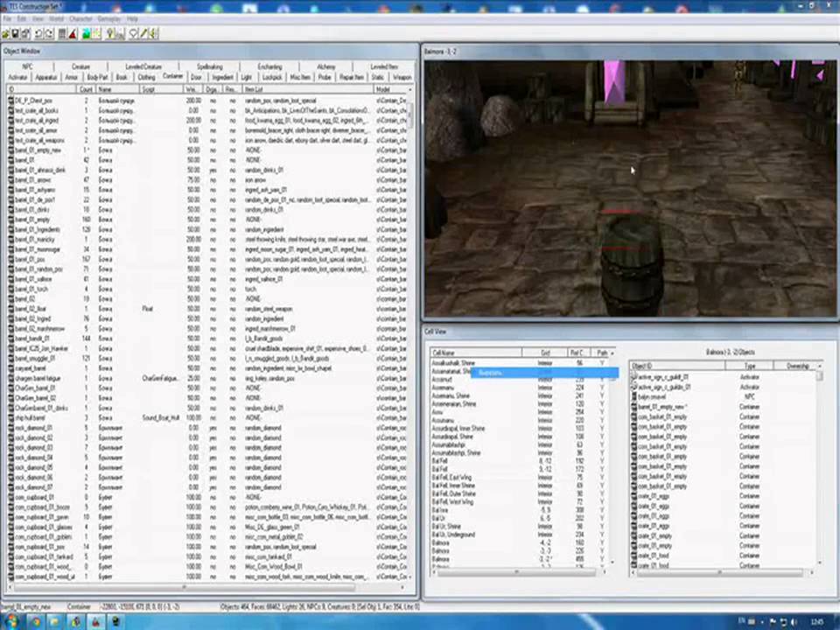Switch to the Alchemy tab
This screenshot has width=840, height=630.
325,66
